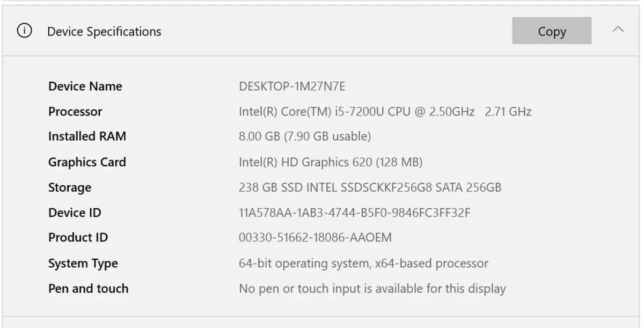Click the Device Specifications heading
The width and height of the screenshot is (644, 328).
point(104,32)
